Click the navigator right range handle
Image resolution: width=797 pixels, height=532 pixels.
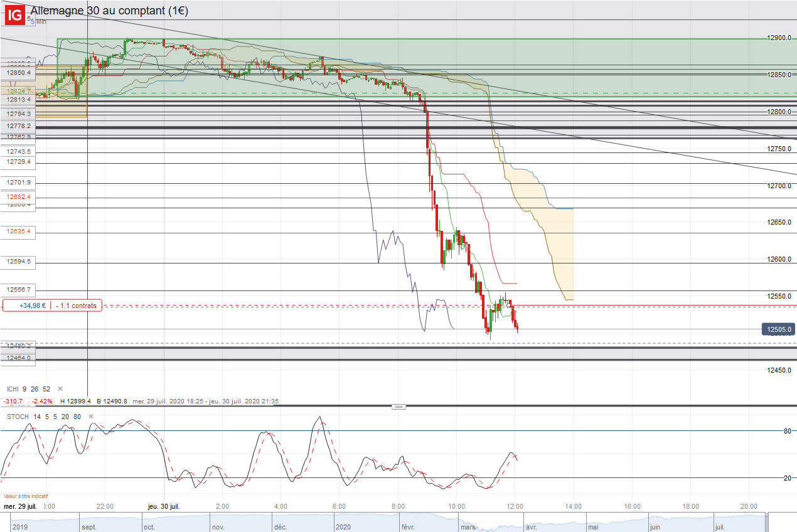click(x=768, y=522)
